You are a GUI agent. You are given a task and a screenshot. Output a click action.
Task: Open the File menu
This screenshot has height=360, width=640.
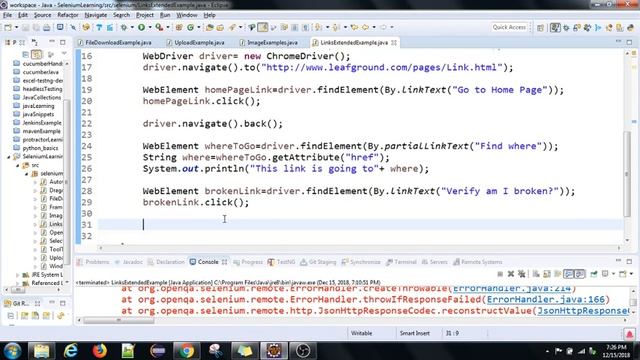(7, 15)
